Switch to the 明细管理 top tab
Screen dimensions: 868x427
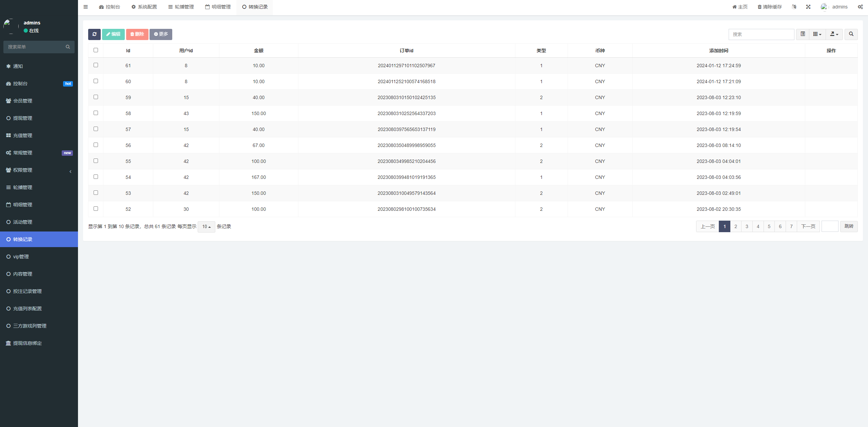pyautogui.click(x=218, y=7)
